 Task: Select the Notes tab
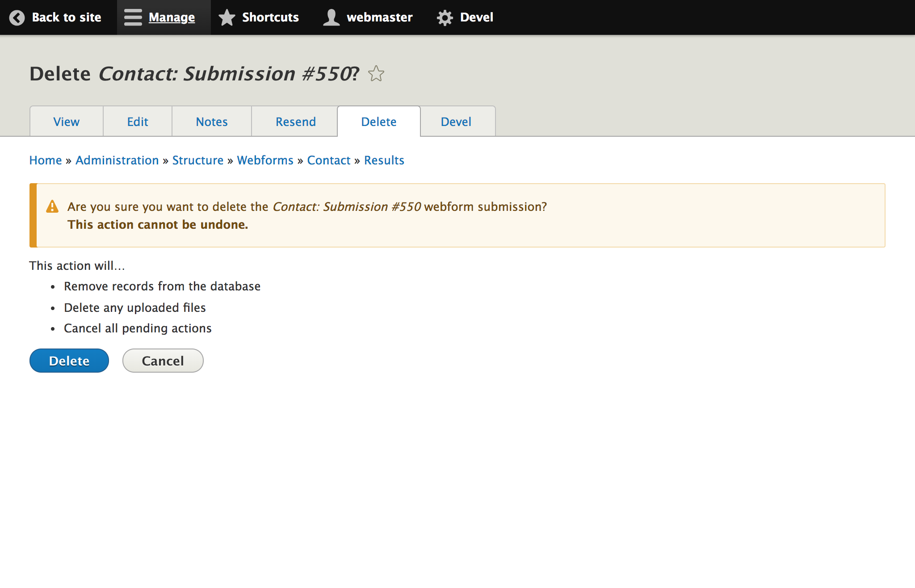pos(211,121)
